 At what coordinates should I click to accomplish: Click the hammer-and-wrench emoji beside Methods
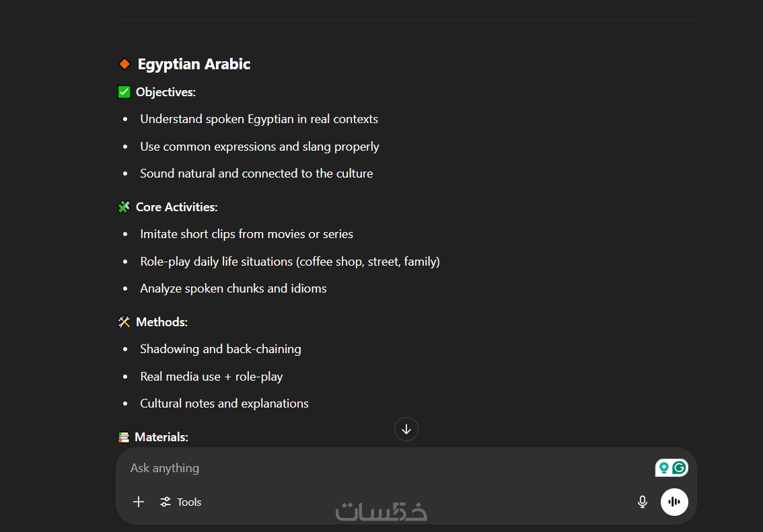point(124,322)
